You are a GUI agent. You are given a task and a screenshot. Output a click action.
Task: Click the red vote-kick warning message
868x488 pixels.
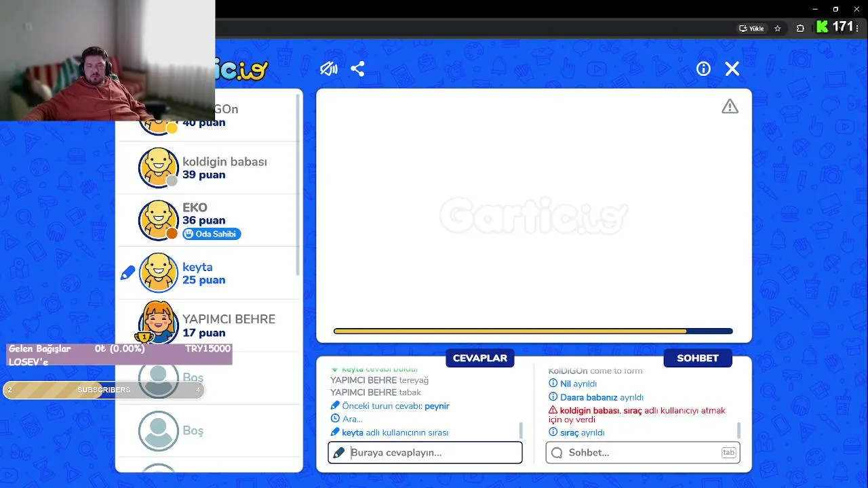tap(637, 415)
